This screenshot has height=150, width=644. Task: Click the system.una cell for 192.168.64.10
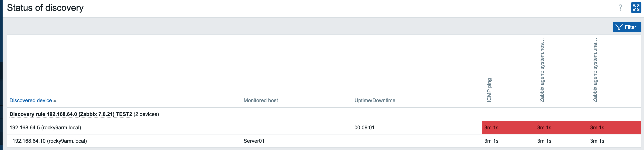coord(597,141)
